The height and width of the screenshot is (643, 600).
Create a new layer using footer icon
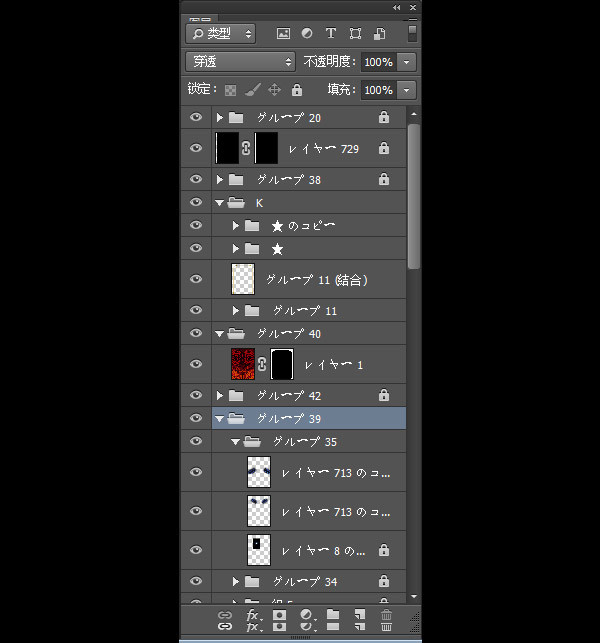(x=360, y=614)
